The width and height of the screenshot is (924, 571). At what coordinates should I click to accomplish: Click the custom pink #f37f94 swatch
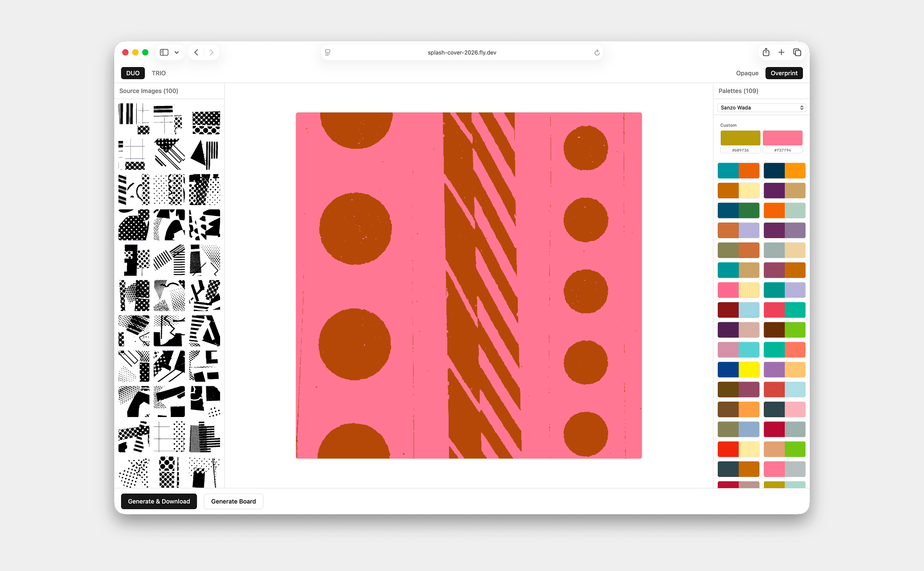[783, 138]
